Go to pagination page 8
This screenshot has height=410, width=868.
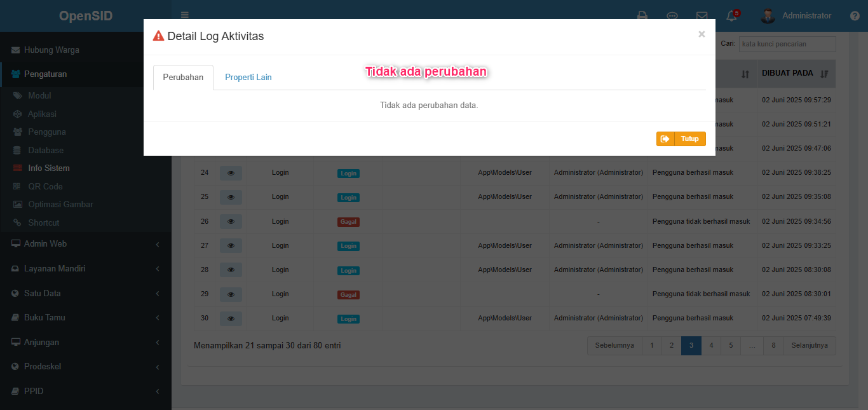click(x=773, y=345)
